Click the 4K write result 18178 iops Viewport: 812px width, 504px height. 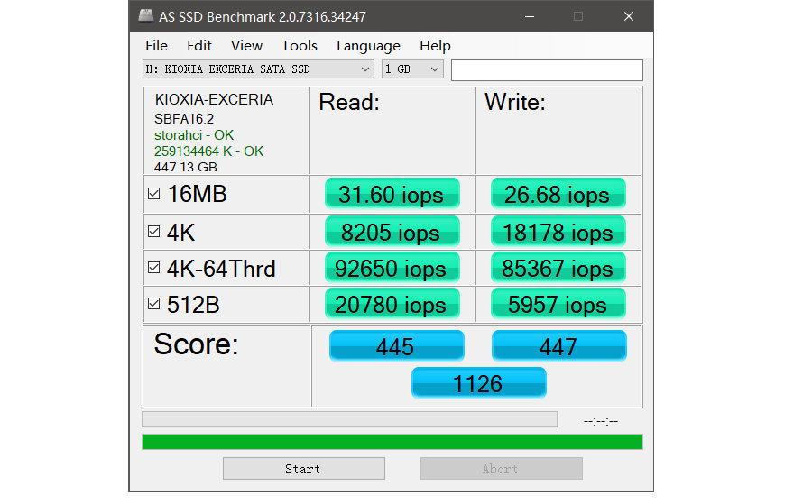(558, 232)
